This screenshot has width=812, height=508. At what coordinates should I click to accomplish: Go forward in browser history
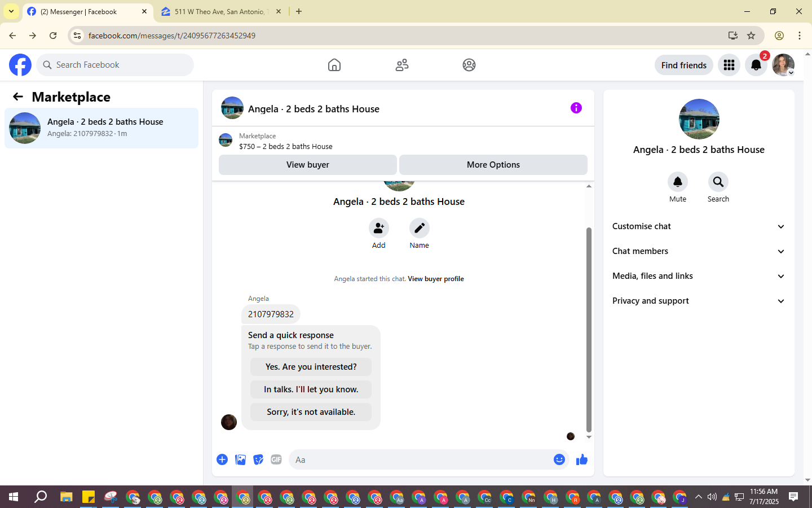pos(33,36)
